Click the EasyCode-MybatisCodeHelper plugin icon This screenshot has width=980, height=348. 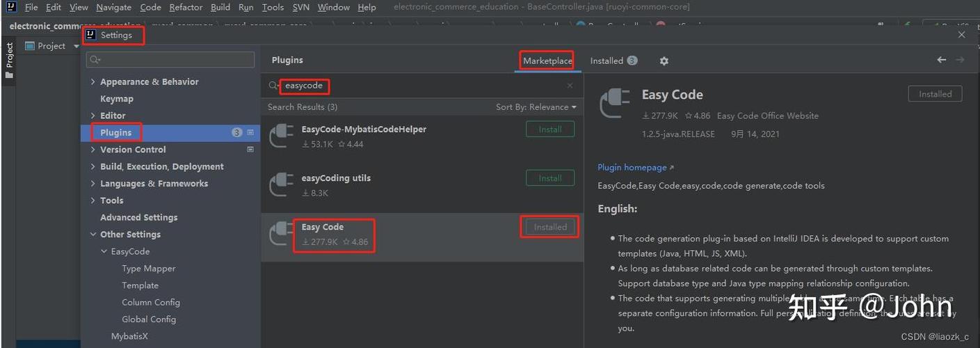click(282, 136)
